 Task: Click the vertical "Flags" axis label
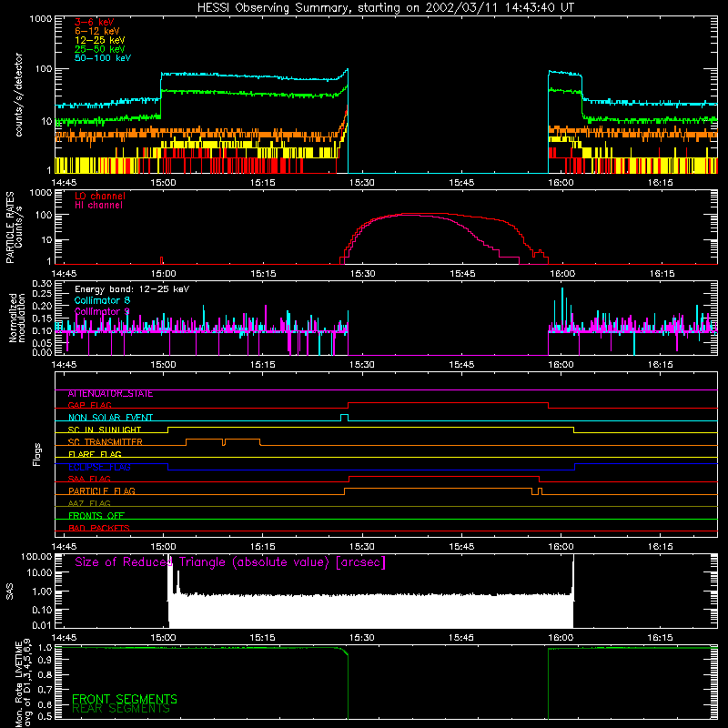click(x=37, y=454)
